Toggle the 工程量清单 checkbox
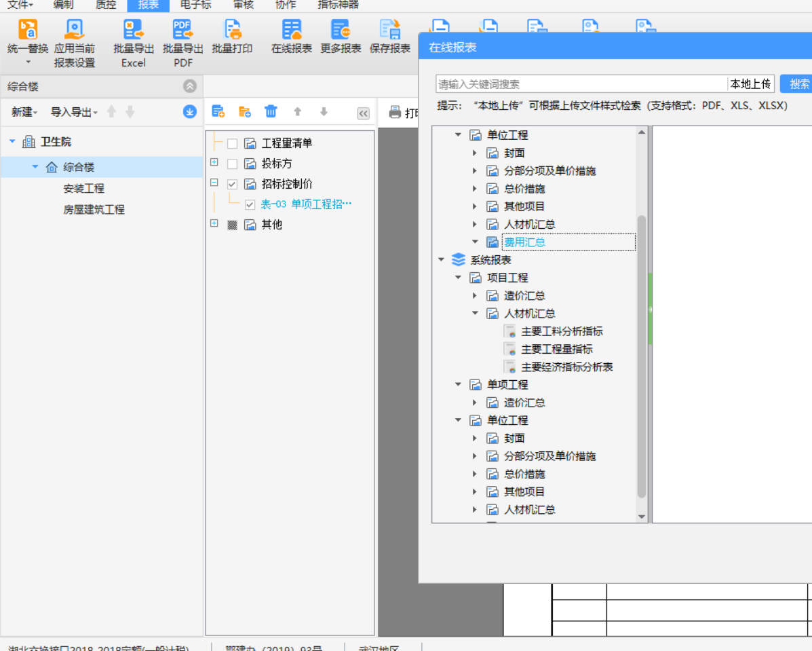812x651 pixels. coord(233,143)
